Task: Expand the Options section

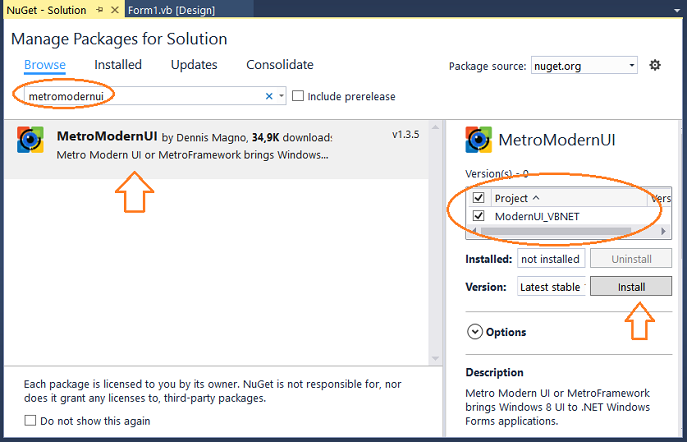Action: click(x=496, y=332)
